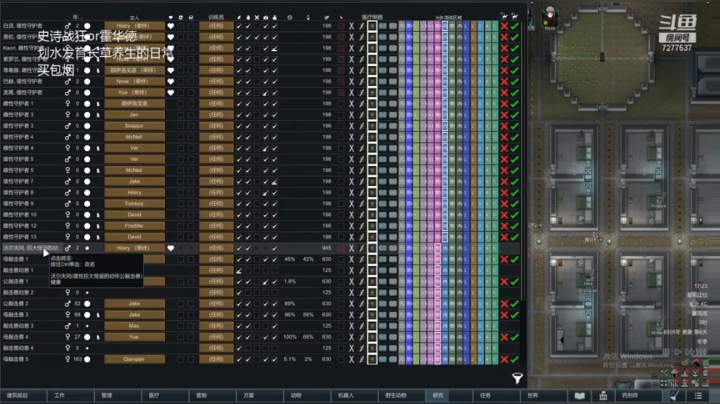The height and width of the screenshot is (404, 720).
Task: Click the red X in the Jen row
Action: coord(504,115)
